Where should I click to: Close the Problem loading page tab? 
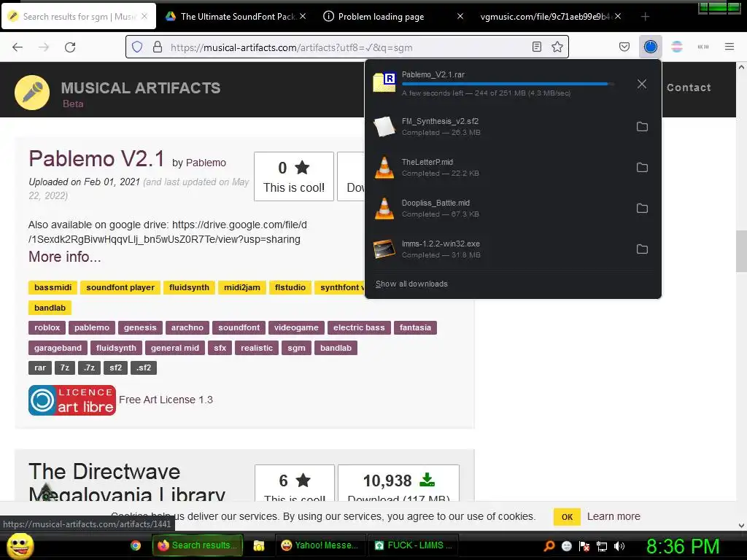tap(460, 16)
